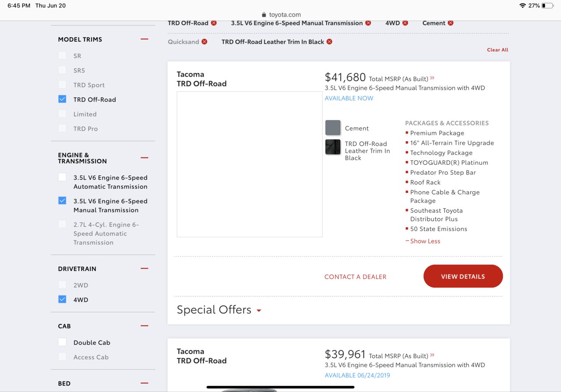The width and height of the screenshot is (561, 392).
Task: Uncheck the 4WD drivetrain checkbox
Action: (62, 299)
